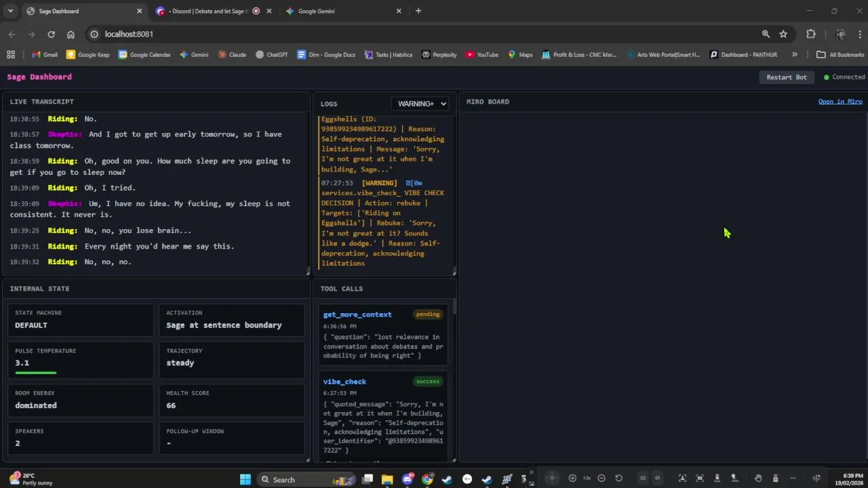Open the weather widget on the taskbar
Screen dimensions: 868x488
coord(31,479)
